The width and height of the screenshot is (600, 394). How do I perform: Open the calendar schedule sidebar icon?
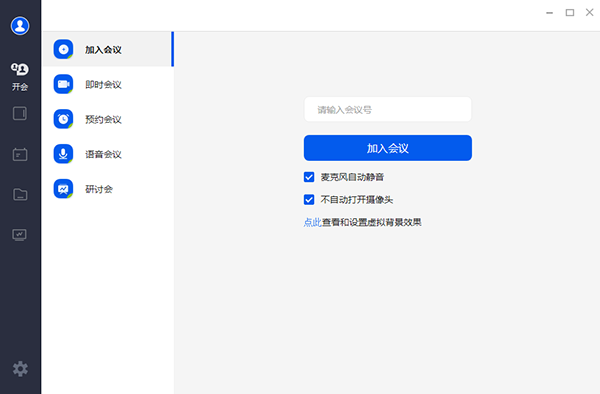pos(20,154)
